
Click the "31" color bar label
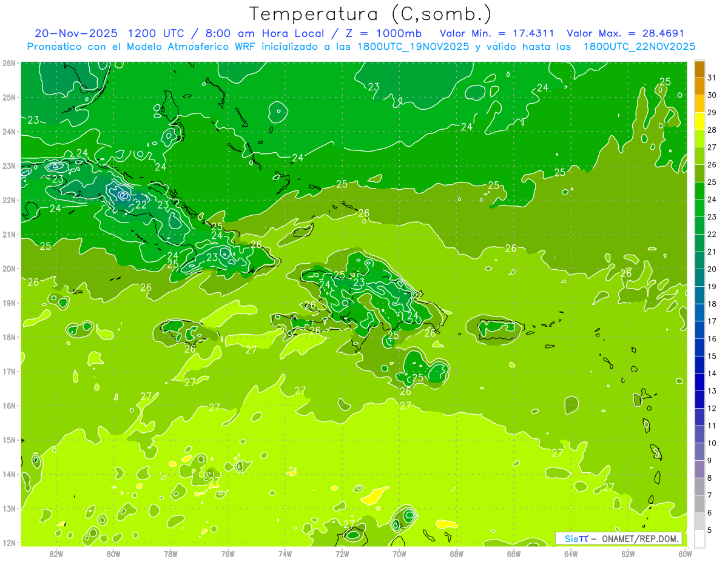click(x=712, y=78)
